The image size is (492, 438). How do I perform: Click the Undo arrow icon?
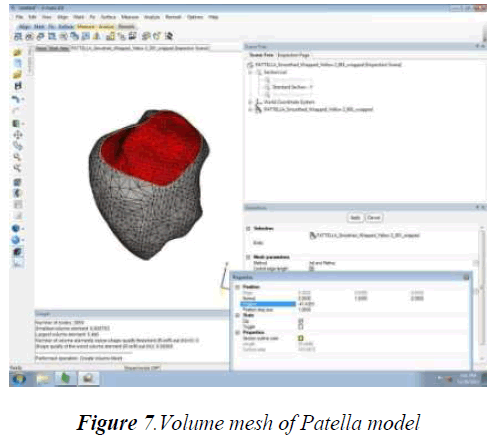[x=16, y=99]
